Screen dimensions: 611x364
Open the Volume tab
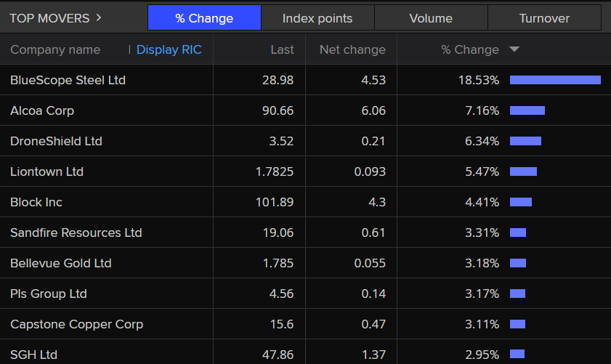tap(431, 18)
